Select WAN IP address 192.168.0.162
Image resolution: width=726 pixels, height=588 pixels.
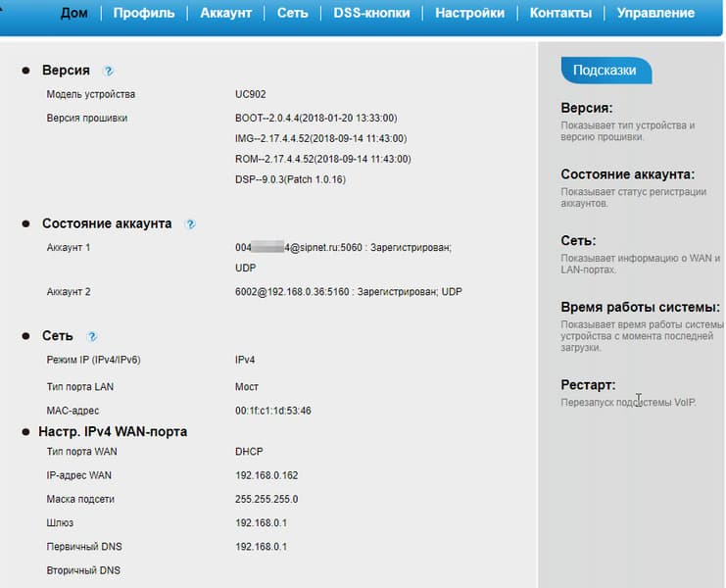click(x=266, y=475)
